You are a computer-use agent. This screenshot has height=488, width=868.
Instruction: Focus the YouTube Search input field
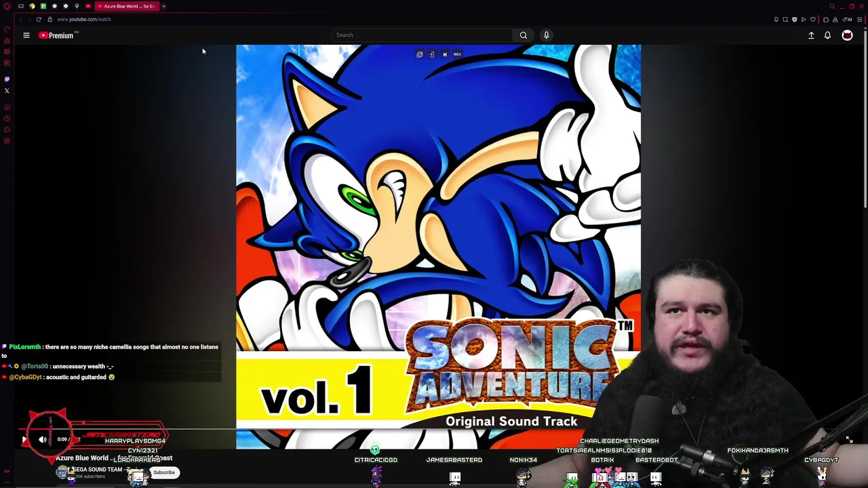click(422, 35)
